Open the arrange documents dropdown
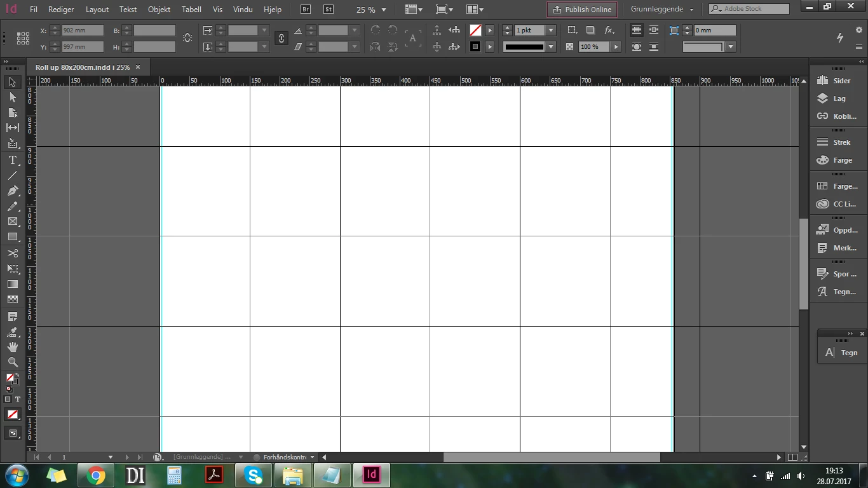 [x=475, y=10]
